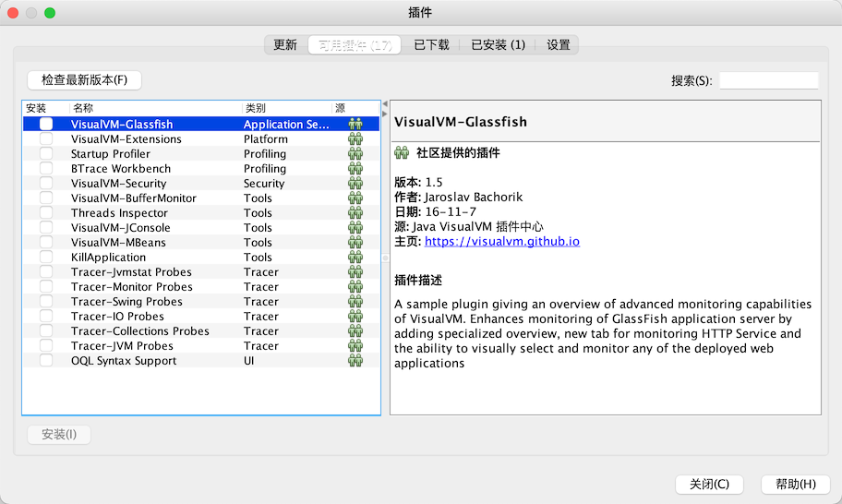Click source icon in BTrace Workbench row
The height and width of the screenshot is (504, 842).
(355, 169)
